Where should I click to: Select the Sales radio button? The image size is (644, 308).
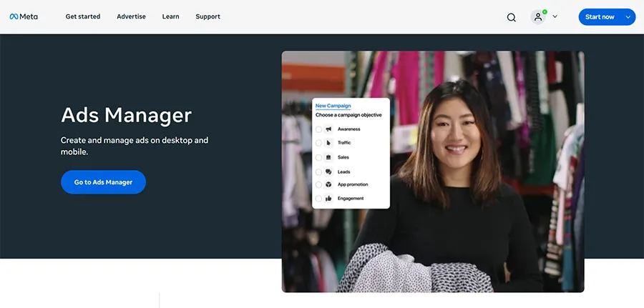coord(318,157)
